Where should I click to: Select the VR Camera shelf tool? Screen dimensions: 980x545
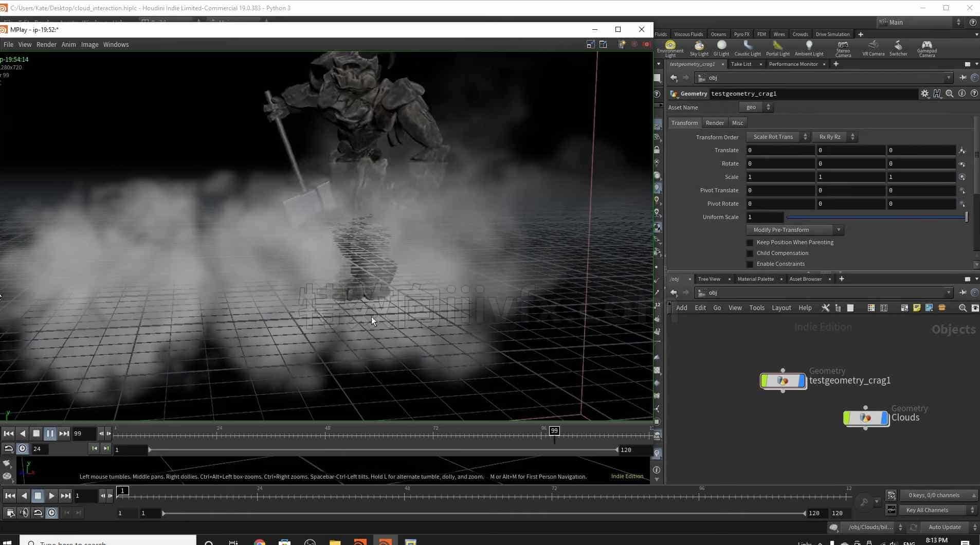(873, 48)
